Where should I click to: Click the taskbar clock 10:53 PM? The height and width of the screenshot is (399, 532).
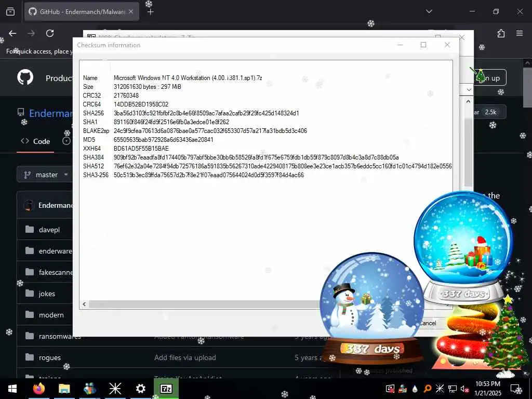pyautogui.click(x=488, y=389)
